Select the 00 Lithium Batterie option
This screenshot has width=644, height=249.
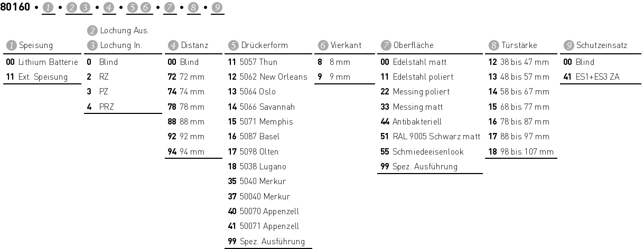42,62
